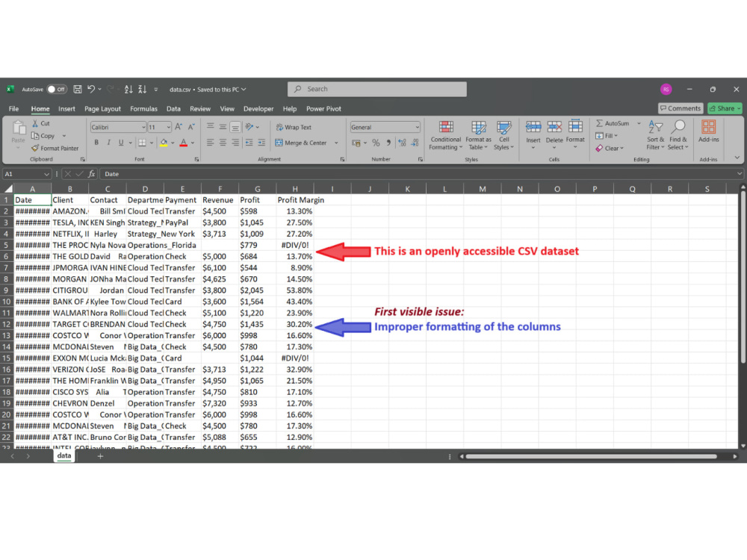Viewport: 747px width, 560px height.
Task: Toggle Align Right
Action: (x=235, y=143)
